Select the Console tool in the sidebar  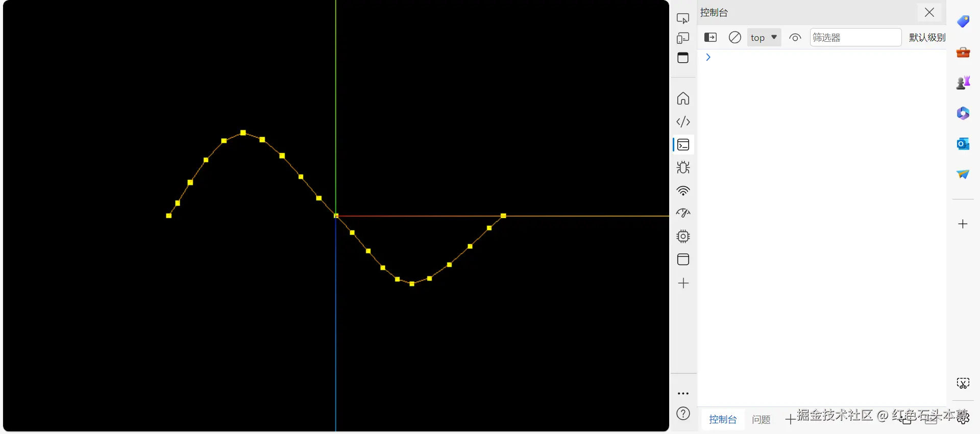[x=683, y=145]
